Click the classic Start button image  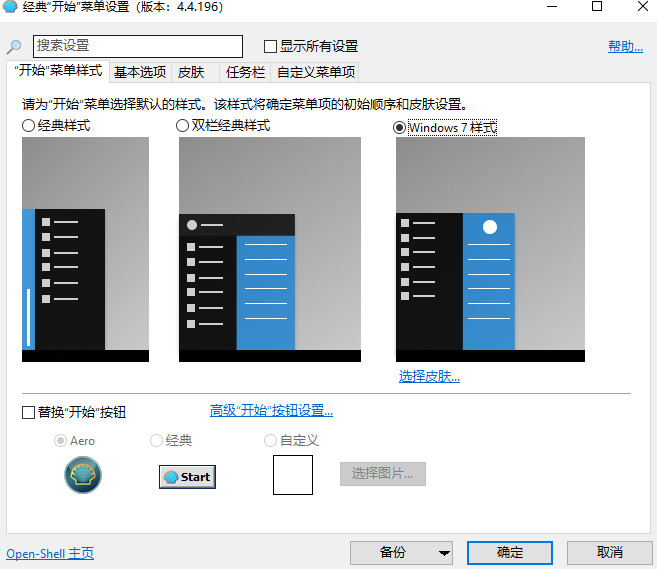pyautogui.click(x=187, y=477)
